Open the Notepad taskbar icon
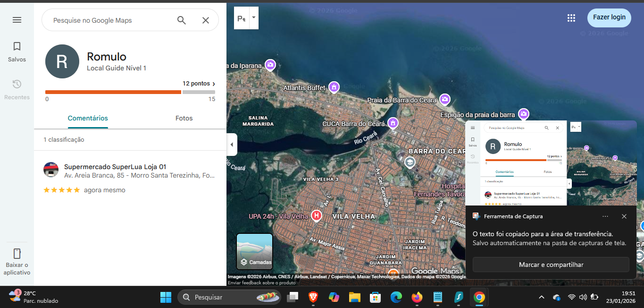Screen dimensions: 644x308 [x=437, y=297]
